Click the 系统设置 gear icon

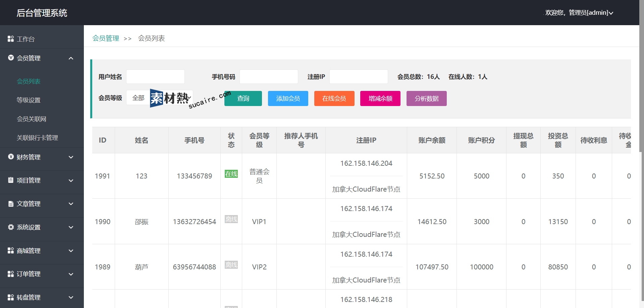pos(11,227)
